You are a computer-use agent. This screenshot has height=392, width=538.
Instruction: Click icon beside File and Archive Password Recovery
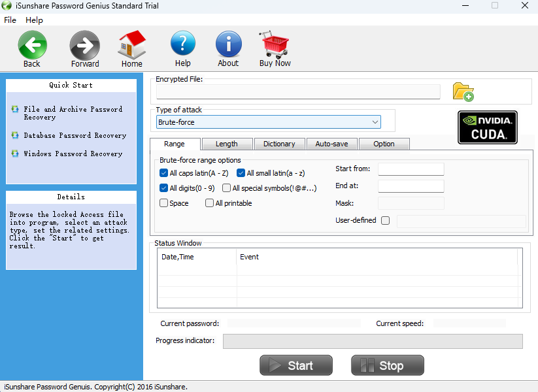coord(15,109)
